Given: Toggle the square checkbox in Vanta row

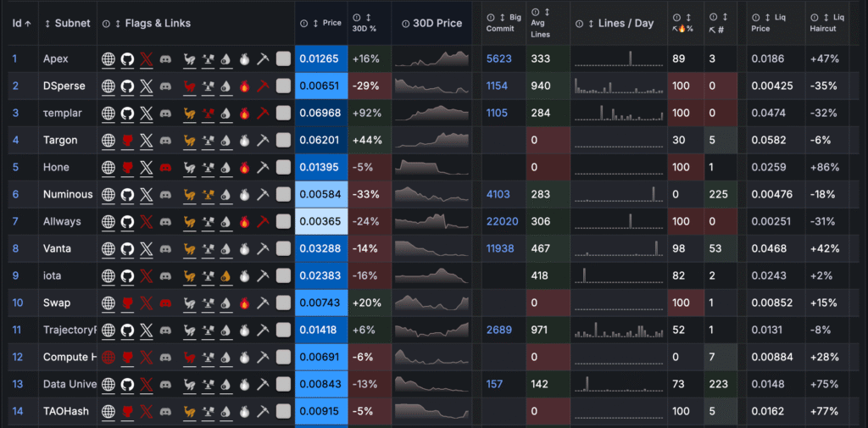Looking at the screenshot, I should [x=283, y=248].
